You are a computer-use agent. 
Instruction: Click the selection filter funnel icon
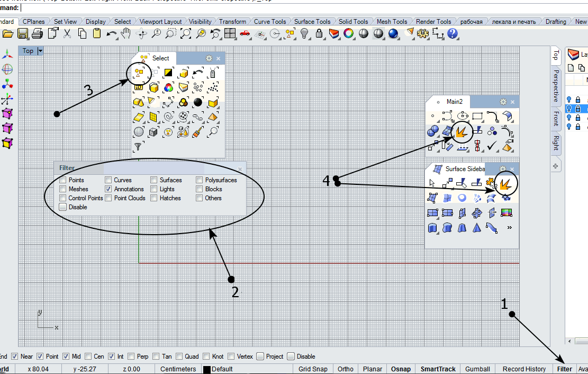(138, 146)
